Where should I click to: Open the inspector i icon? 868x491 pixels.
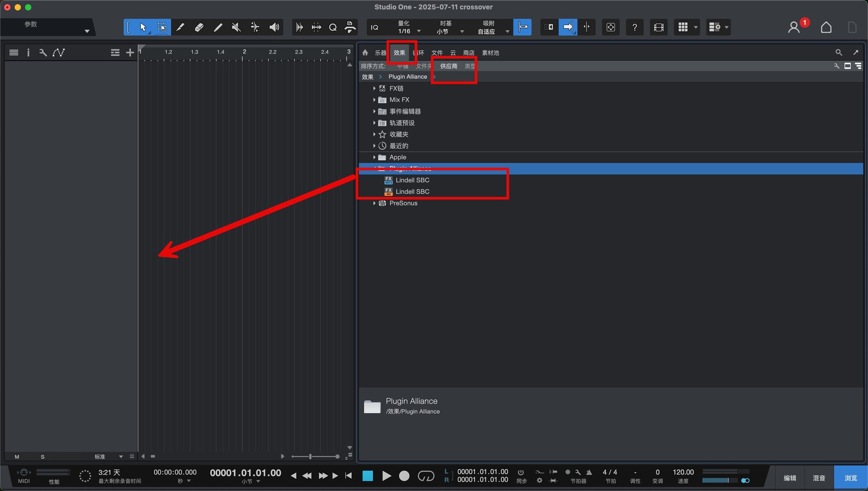tap(28, 52)
